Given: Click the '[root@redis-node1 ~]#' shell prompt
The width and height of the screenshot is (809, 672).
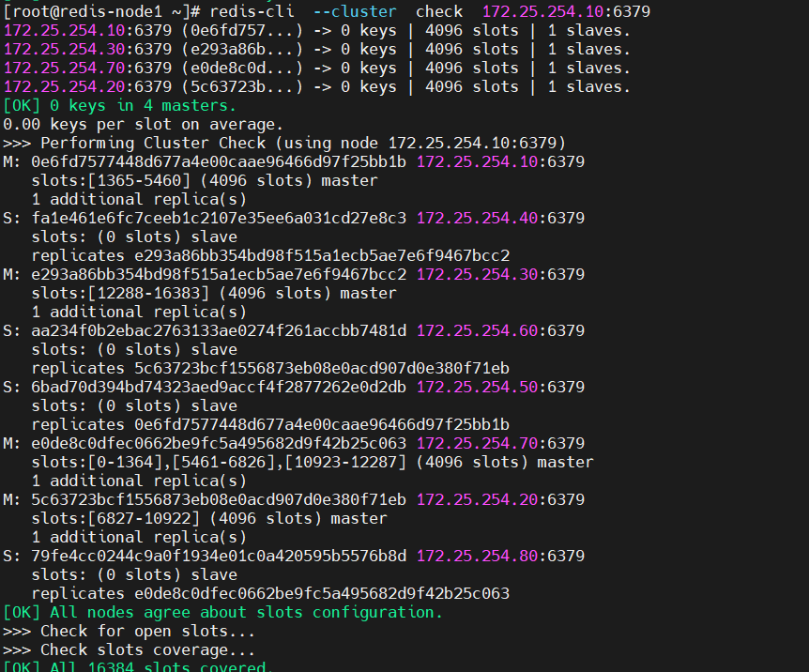Looking at the screenshot, I should (x=101, y=11).
